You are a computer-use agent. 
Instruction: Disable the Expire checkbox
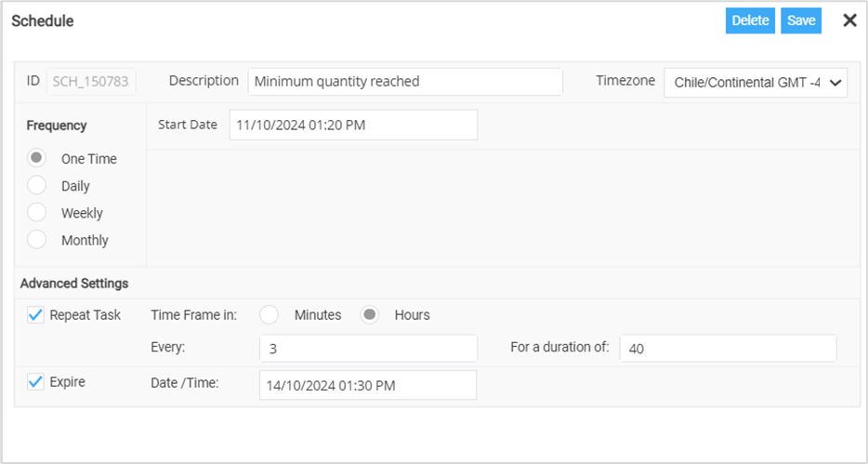(x=36, y=382)
